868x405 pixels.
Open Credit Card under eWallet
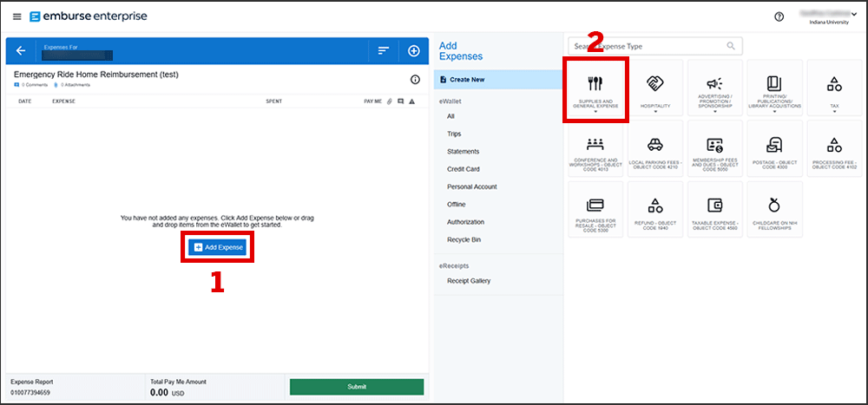coord(463,169)
